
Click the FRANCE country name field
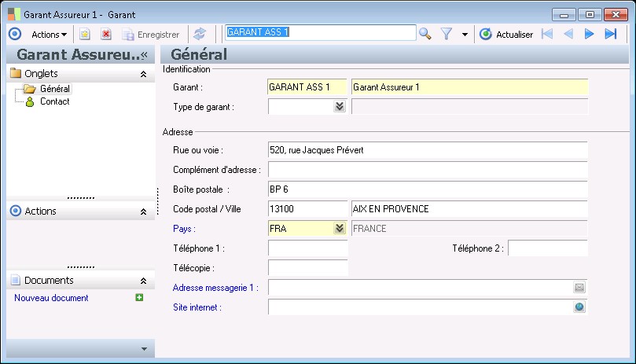pyautogui.click(x=469, y=229)
